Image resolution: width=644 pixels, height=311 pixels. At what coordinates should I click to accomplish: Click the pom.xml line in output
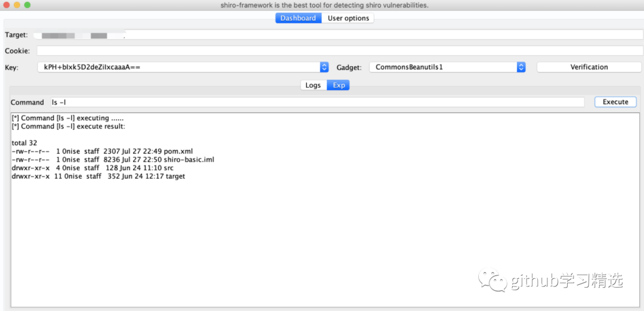(103, 151)
